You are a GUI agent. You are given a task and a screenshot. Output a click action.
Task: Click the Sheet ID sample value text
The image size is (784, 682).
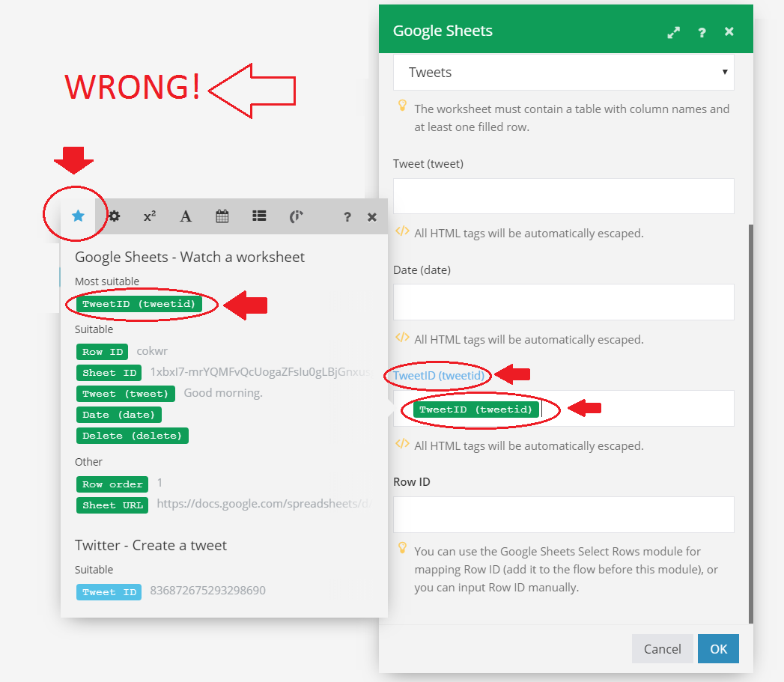point(261,372)
